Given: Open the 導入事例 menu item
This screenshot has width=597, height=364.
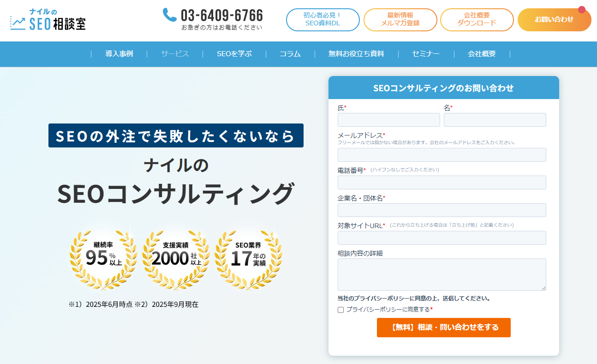Looking at the screenshot, I should (119, 54).
